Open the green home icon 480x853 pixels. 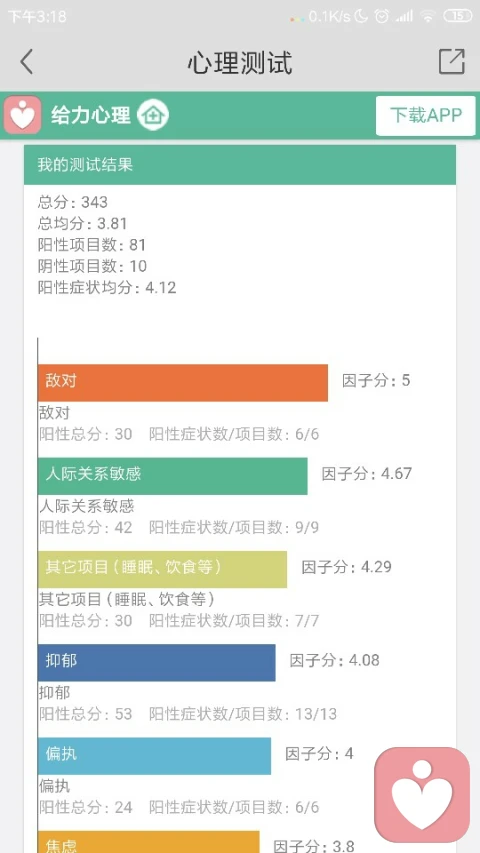click(x=153, y=115)
